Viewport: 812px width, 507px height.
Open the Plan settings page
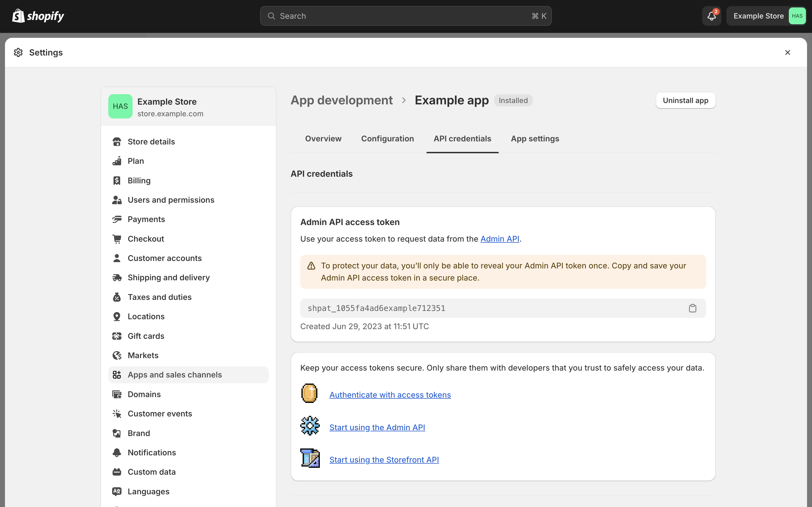coord(188,161)
